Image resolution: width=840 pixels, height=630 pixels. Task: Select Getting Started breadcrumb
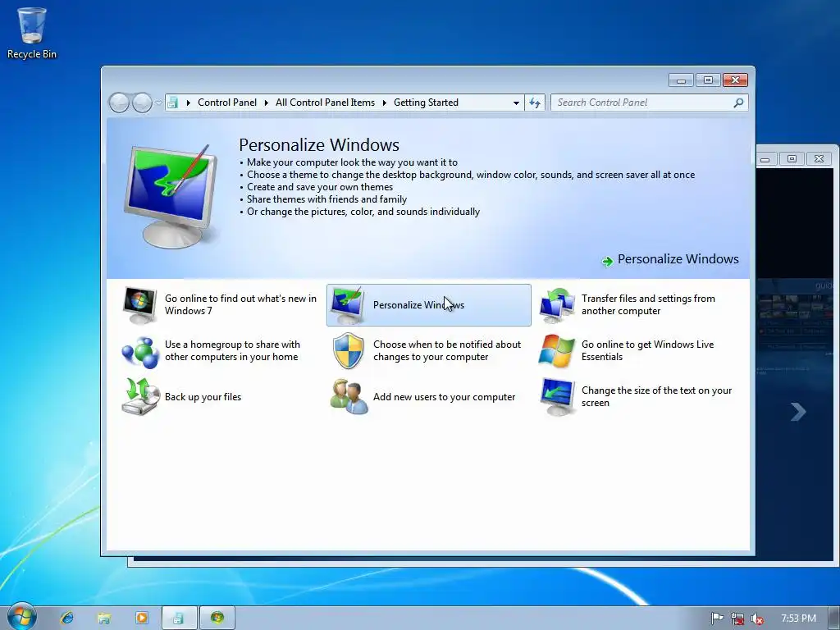click(x=426, y=103)
